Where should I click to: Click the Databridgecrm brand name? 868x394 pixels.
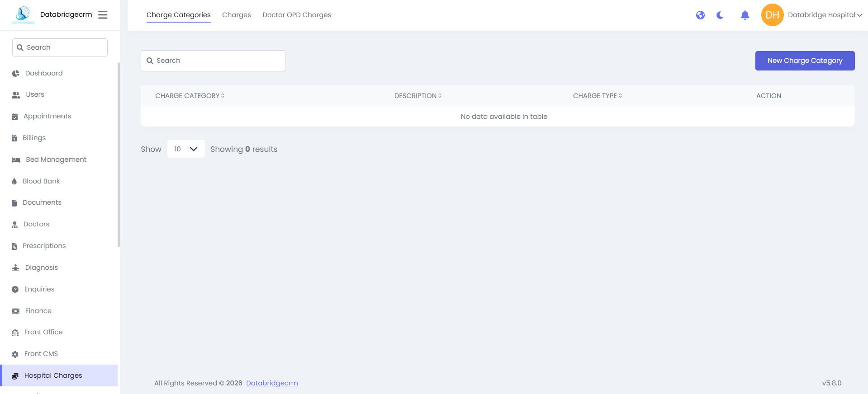pos(66,14)
